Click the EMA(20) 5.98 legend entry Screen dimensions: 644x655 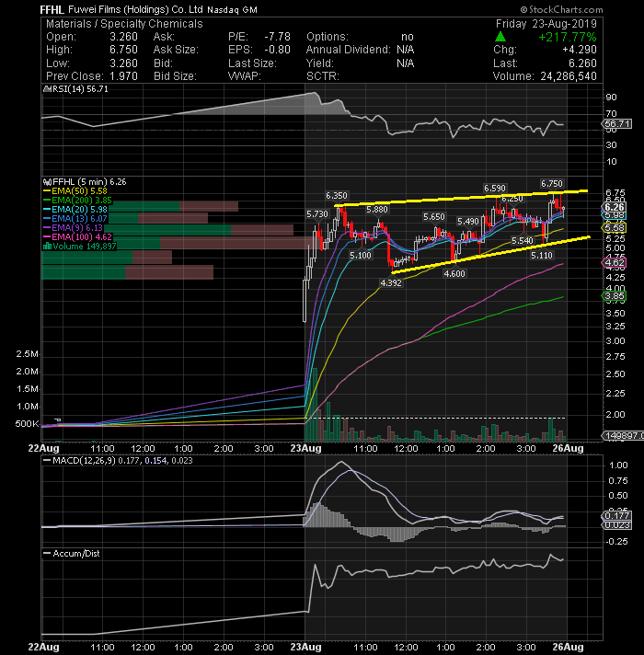click(x=79, y=210)
